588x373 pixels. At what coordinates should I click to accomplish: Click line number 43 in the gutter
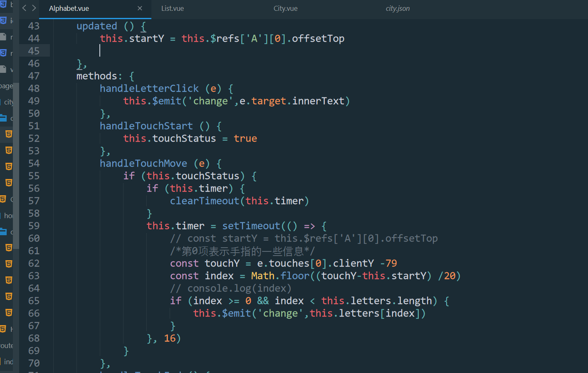[x=34, y=26]
